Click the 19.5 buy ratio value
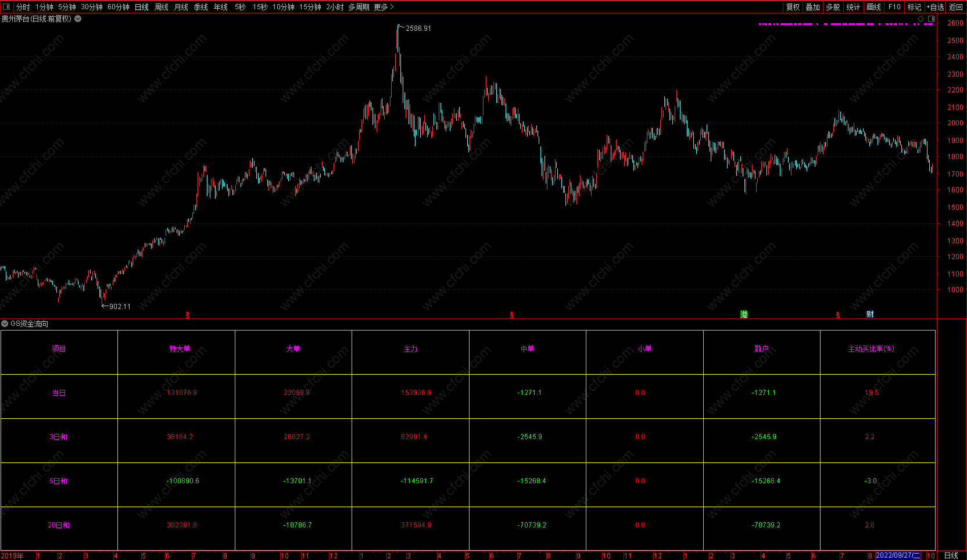 pyautogui.click(x=872, y=393)
